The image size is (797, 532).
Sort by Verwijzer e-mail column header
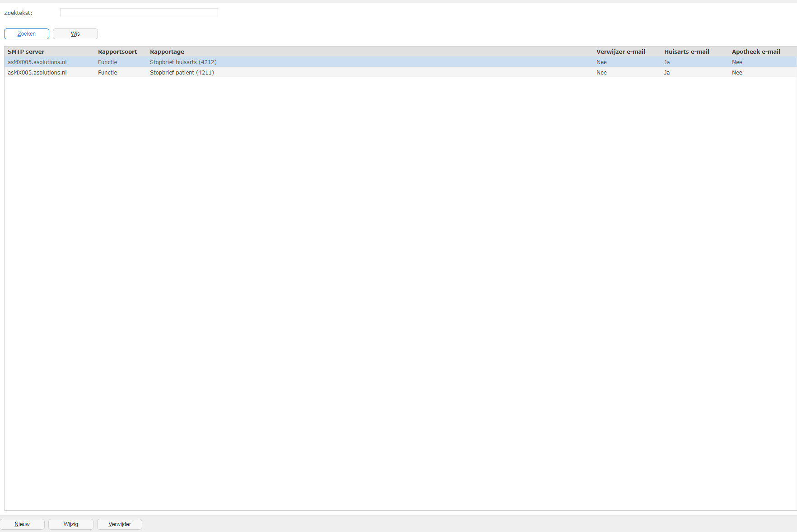[x=621, y=52]
